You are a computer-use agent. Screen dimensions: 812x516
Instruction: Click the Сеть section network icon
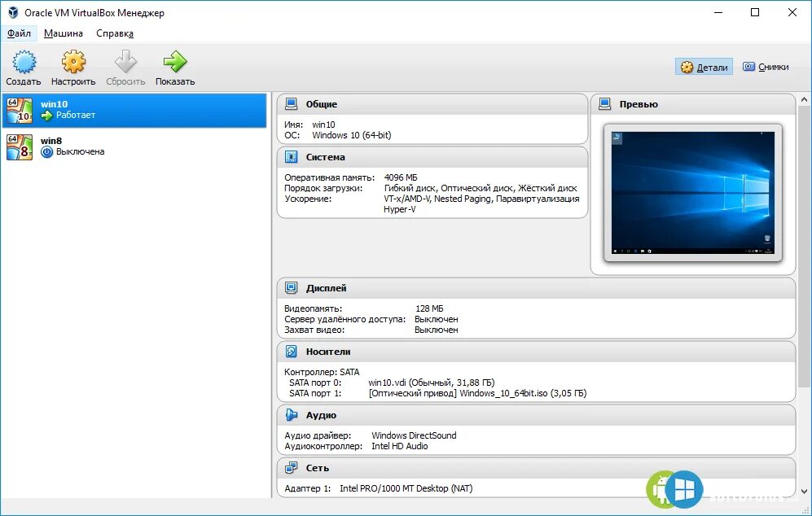pyautogui.click(x=292, y=468)
